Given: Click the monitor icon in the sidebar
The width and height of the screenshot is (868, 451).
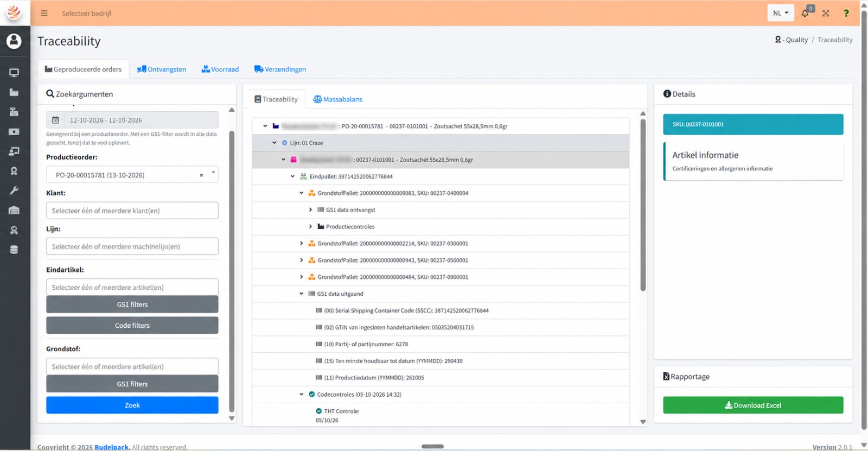Looking at the screenshot, I should [x=14, y=73].
